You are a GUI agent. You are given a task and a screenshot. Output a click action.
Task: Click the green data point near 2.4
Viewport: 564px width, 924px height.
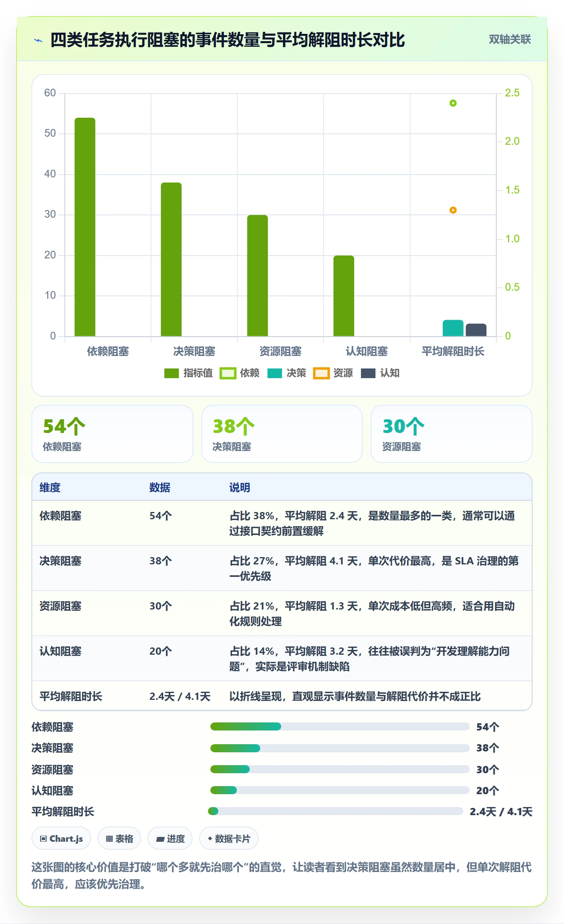pos(453,103)
